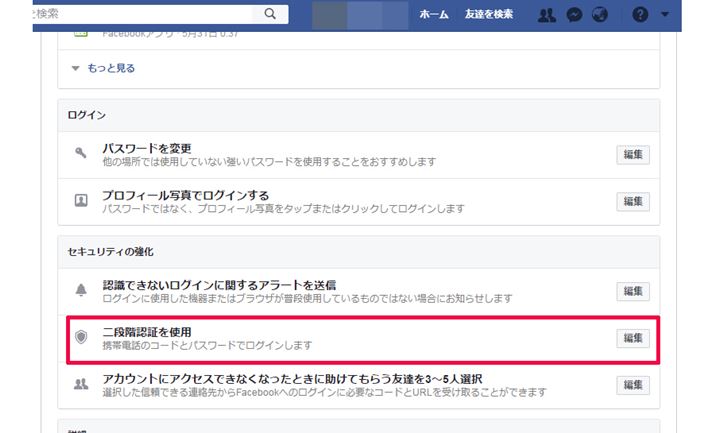Edit パスワードを変更 setting
Screen dimensions: 715x433
pyautogui.click(x=633, y=155)
